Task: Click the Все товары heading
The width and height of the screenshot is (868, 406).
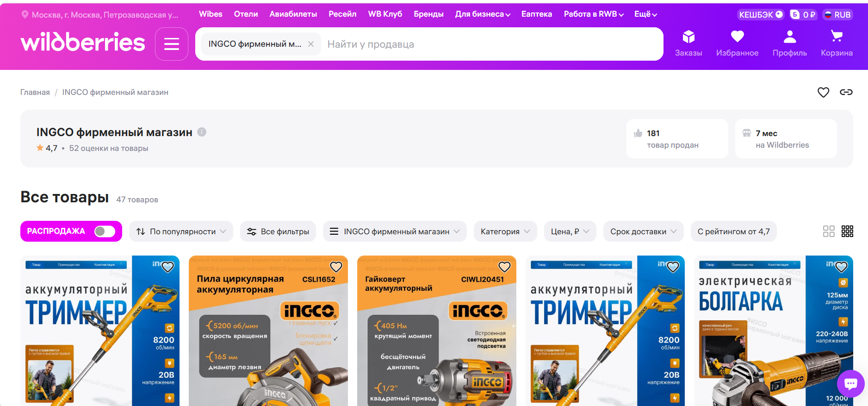Action: pos(65,197)
